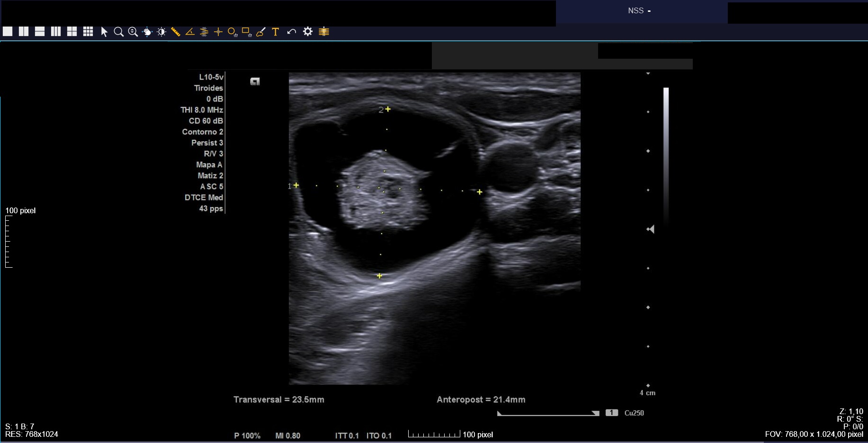This screenshot has height=443, width=868.
Task: Click the Cu250 slider bar
Action: click(x=548, y=413)
